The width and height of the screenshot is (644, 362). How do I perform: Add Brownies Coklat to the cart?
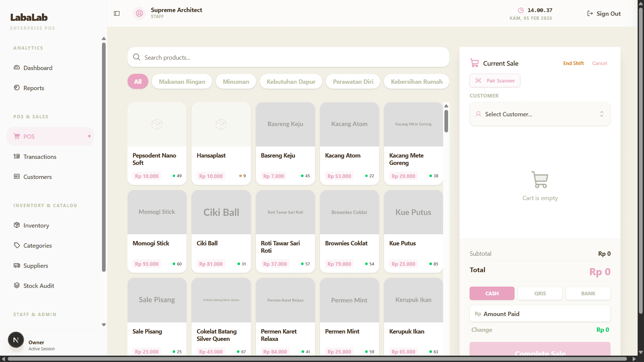coord(349,231)
